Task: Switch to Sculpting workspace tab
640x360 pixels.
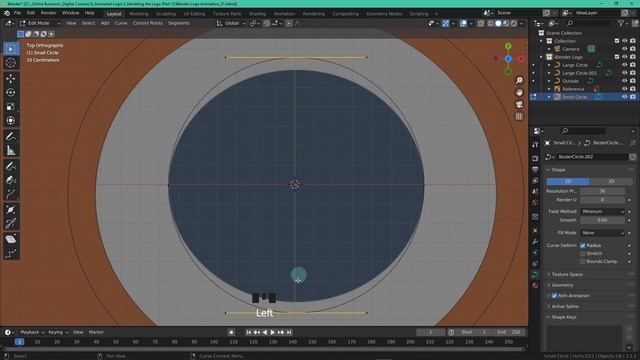Action: [x=166, y=13]
